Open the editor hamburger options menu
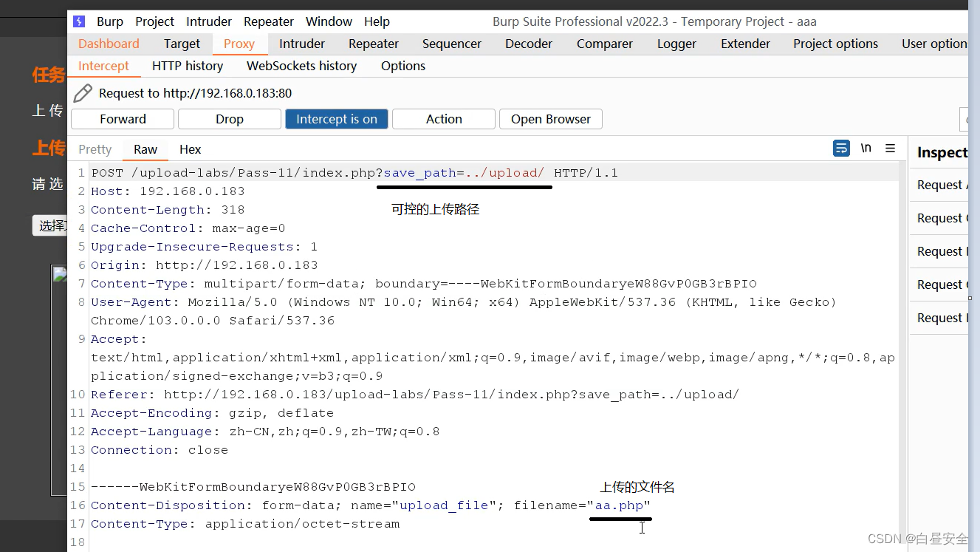The height and width of the screenshot is (552, 980). point(891,149)
